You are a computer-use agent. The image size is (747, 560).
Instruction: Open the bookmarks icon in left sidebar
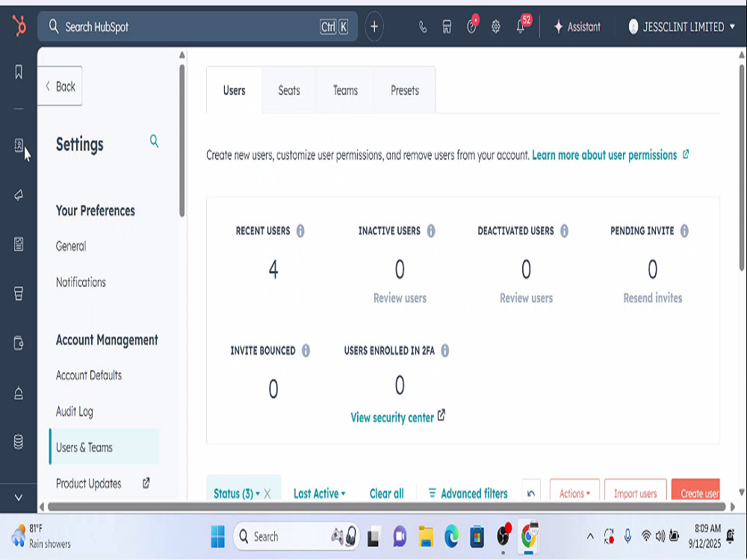[19, 72]
